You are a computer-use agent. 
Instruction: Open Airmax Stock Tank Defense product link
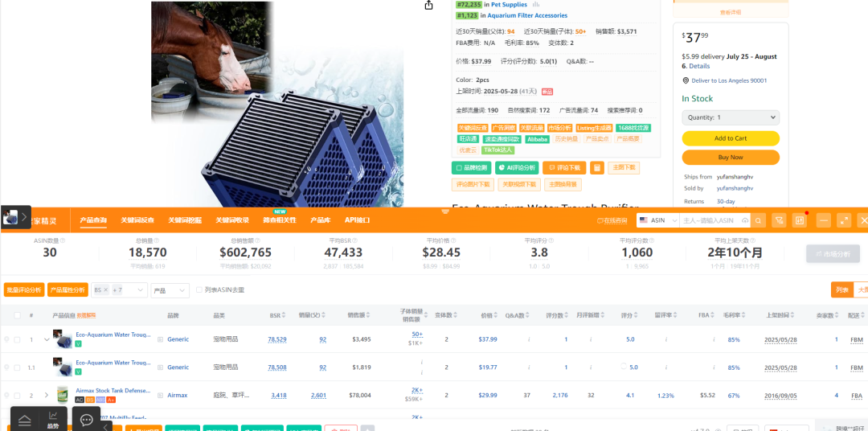coord(113,391)
